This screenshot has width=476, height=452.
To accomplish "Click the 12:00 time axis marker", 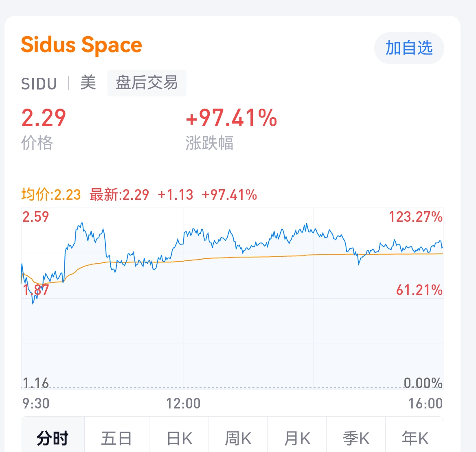I will click(x=183, y=404).
